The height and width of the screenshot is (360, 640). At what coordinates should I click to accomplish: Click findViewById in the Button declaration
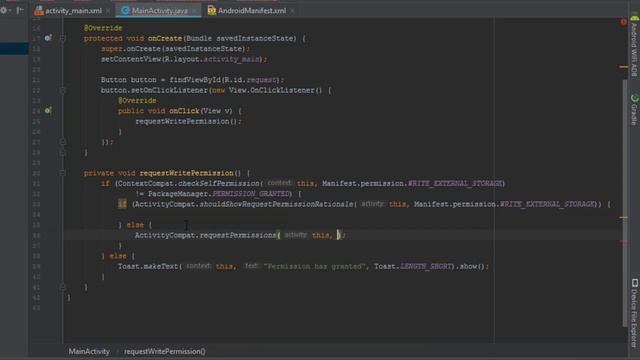pos(195,80)
